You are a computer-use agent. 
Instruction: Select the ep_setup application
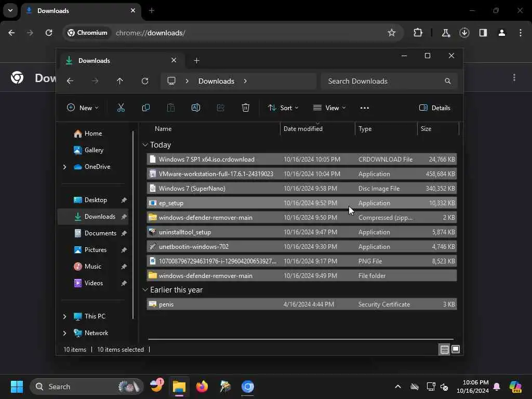pos(302,203)
